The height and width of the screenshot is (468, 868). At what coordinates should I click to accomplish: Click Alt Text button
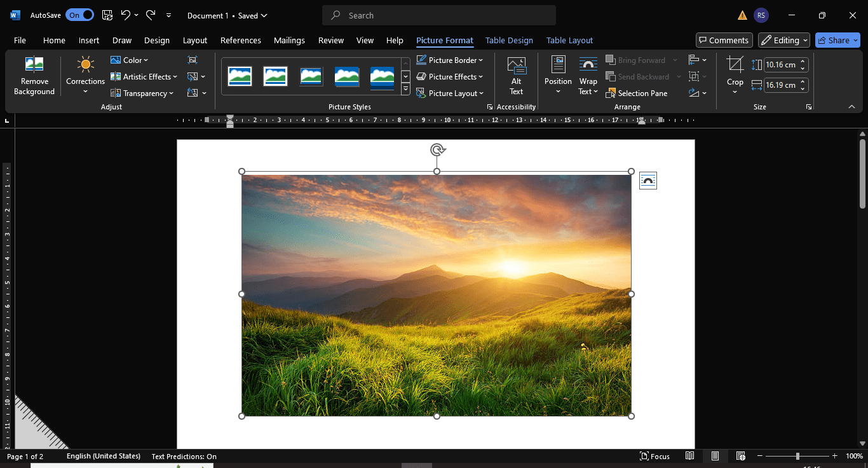516,76
